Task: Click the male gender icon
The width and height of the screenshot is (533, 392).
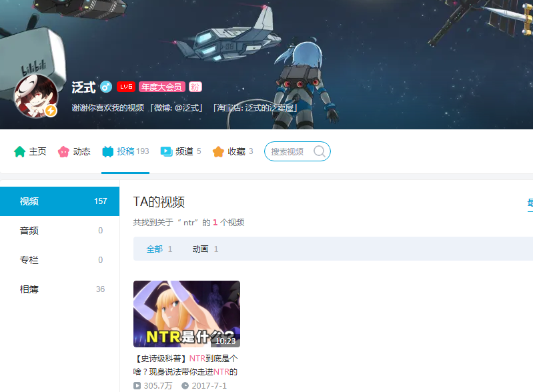Action: pos(106,87)
